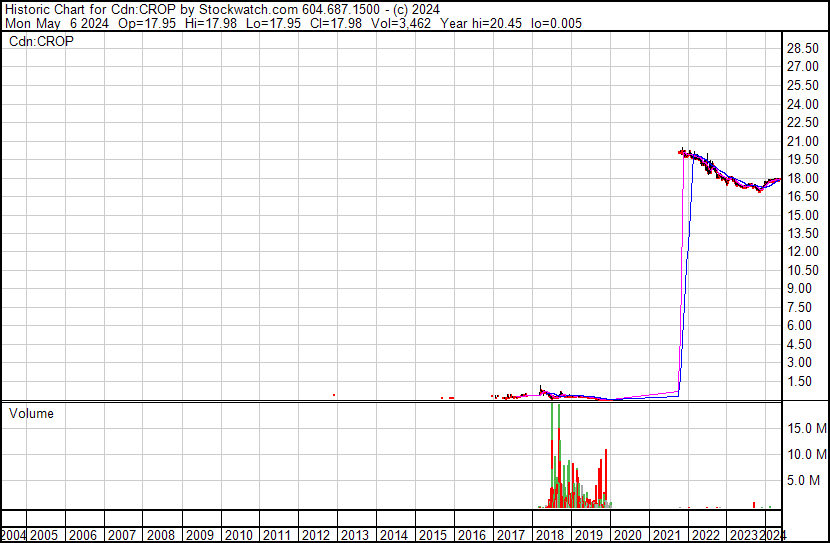This screenshot has height=543, width=830.
Task: Select the 2023 year label on timeline
Action: point(744,535)
